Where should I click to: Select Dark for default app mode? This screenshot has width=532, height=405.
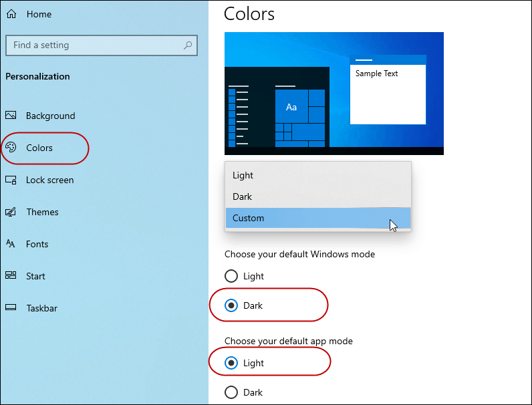231,392
